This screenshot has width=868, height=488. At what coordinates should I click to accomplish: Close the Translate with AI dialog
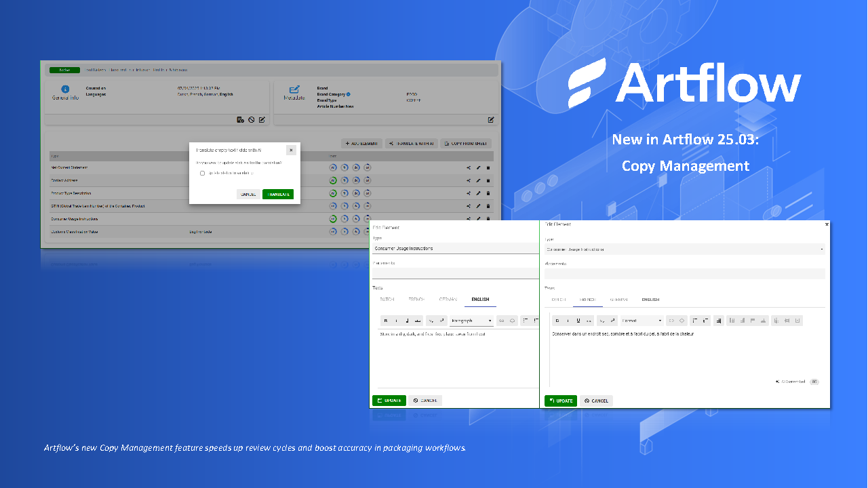pyautogui.click(x=291, y=150)
